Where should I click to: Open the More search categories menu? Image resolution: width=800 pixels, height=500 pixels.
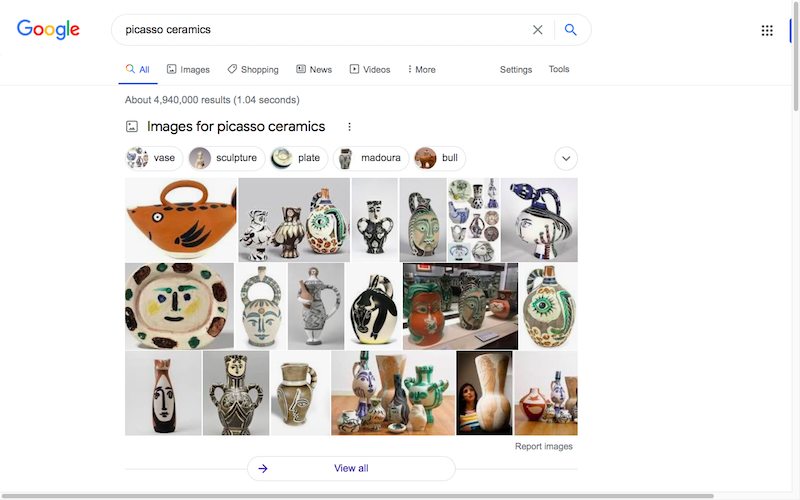[x=421, y=69]
